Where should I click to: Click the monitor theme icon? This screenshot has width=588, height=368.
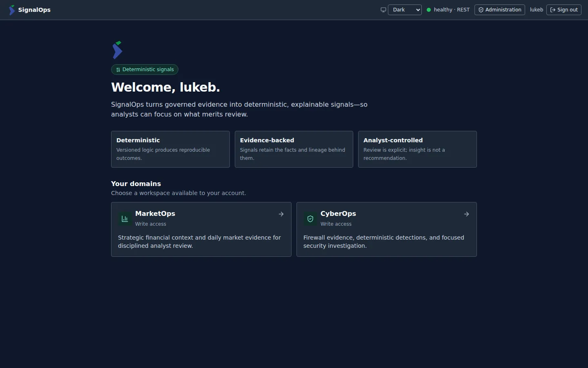point(383,10)
